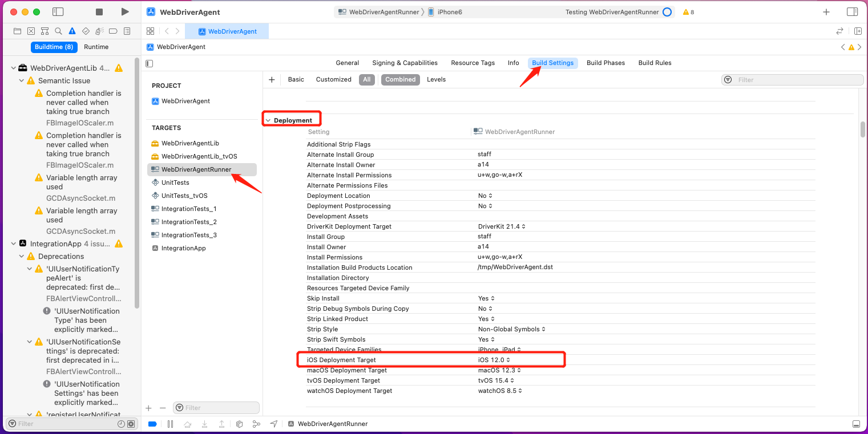The width and height of the screenshot is (868, 434).
Task: Click the 8 warnings indicator in toolbar
Action: pos(688,12)
